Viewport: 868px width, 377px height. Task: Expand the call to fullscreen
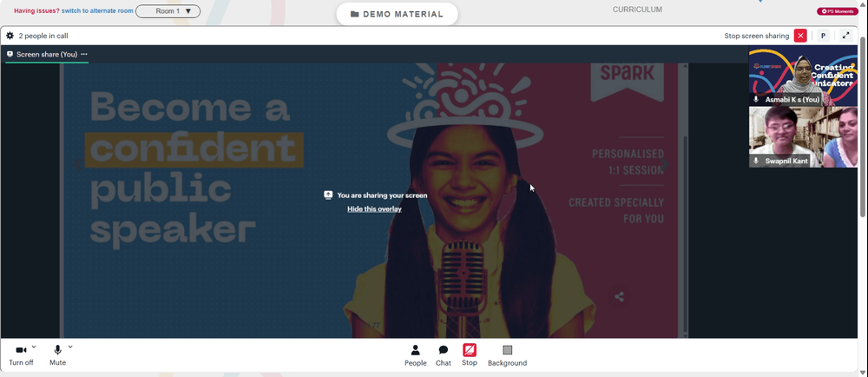pyautogui.click(x=845, y=36)
